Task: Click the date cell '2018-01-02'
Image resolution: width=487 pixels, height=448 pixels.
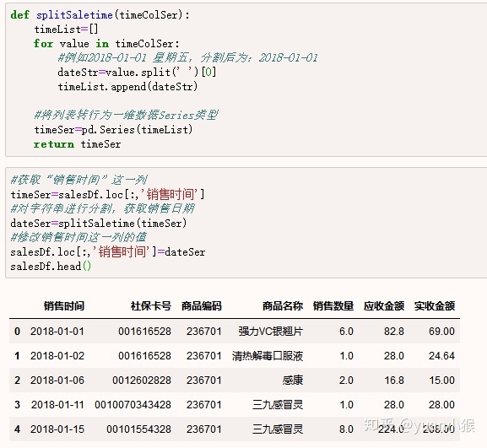Action: coord(57,356)
